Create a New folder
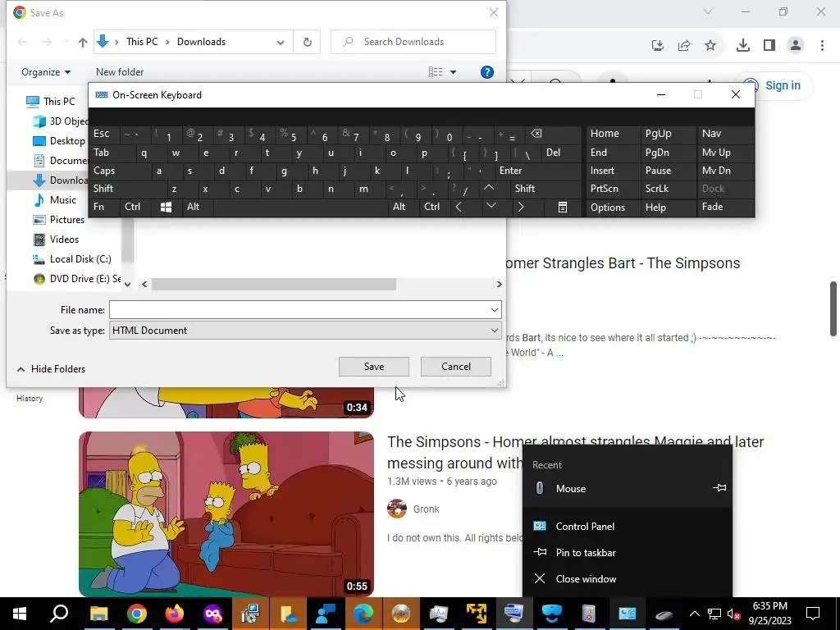Viewport: 840px width, 630px height. pos(120,72)
